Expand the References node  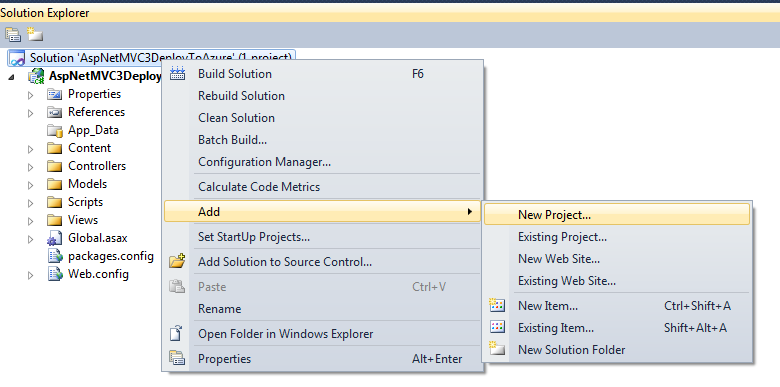coord(31,113)
